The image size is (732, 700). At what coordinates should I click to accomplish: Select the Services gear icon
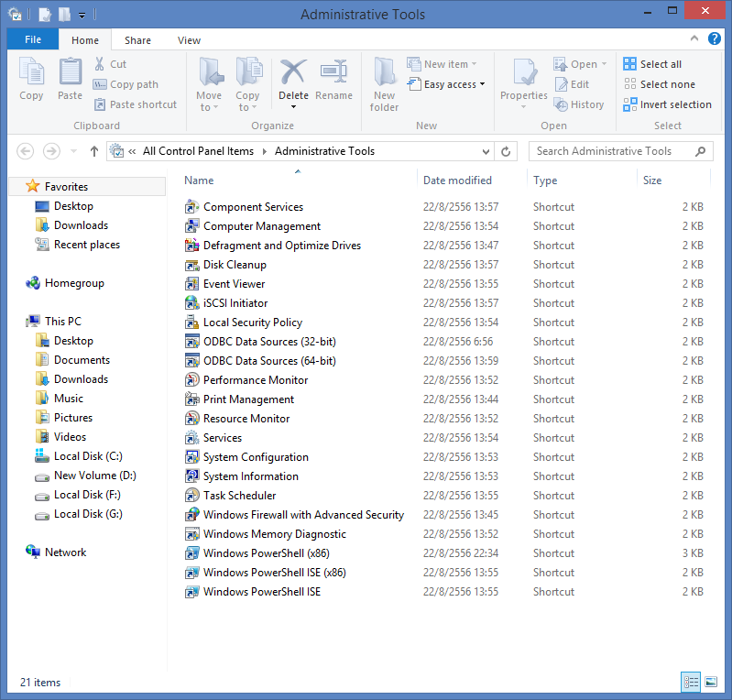point(191,438)
